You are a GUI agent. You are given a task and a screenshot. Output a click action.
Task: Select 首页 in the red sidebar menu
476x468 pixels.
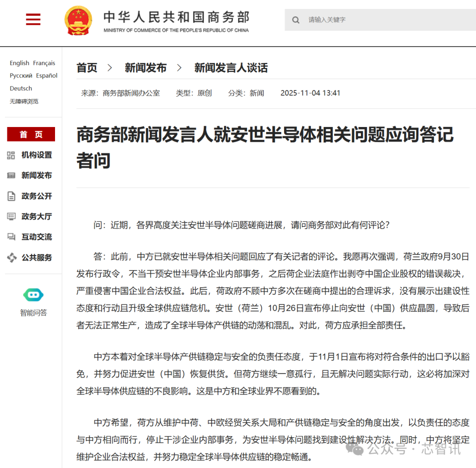31,134
